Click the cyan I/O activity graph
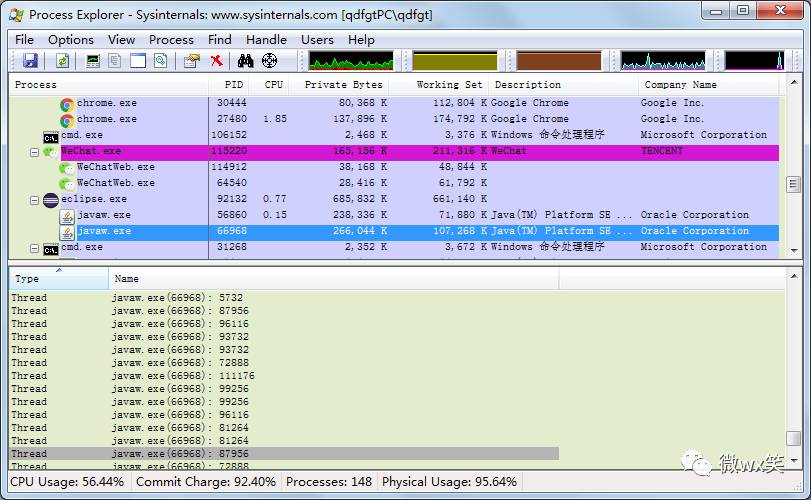 pyautogui.click(x=663, y=60)
